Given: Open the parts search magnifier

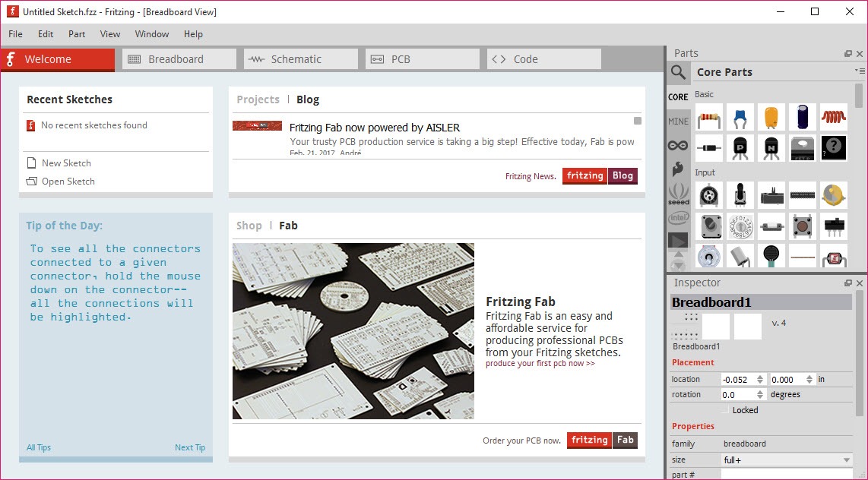Looking at the screenshot, I should click(678, 72).
